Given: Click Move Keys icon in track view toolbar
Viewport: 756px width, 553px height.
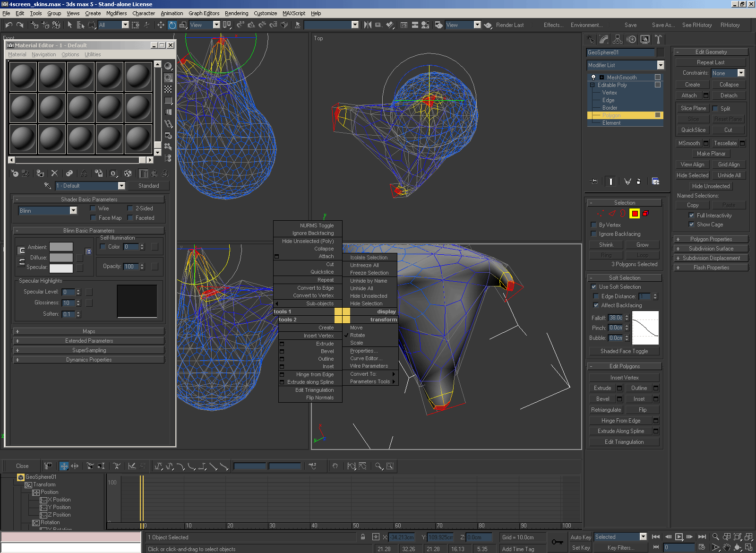Looking at the screenshot, I should [64, 466].
